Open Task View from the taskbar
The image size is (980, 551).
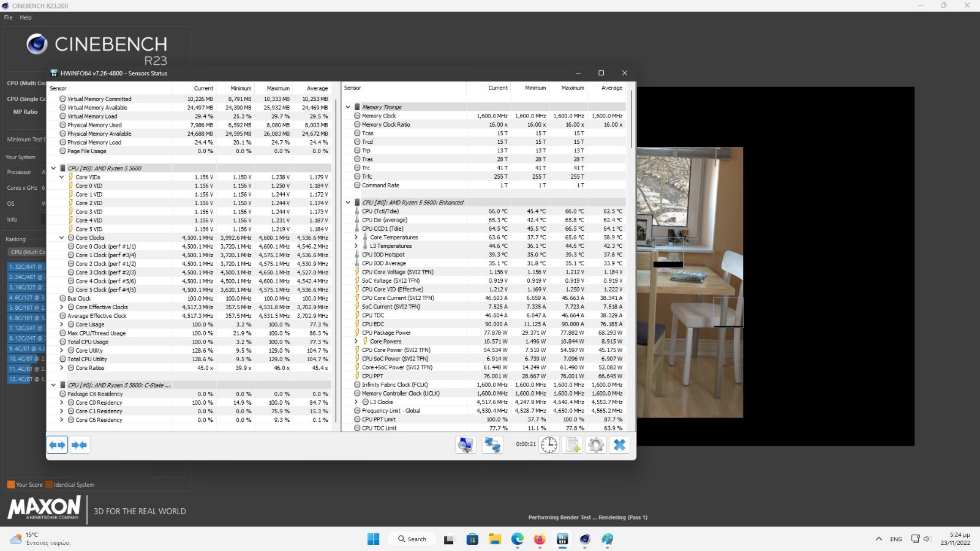point(449,539)
